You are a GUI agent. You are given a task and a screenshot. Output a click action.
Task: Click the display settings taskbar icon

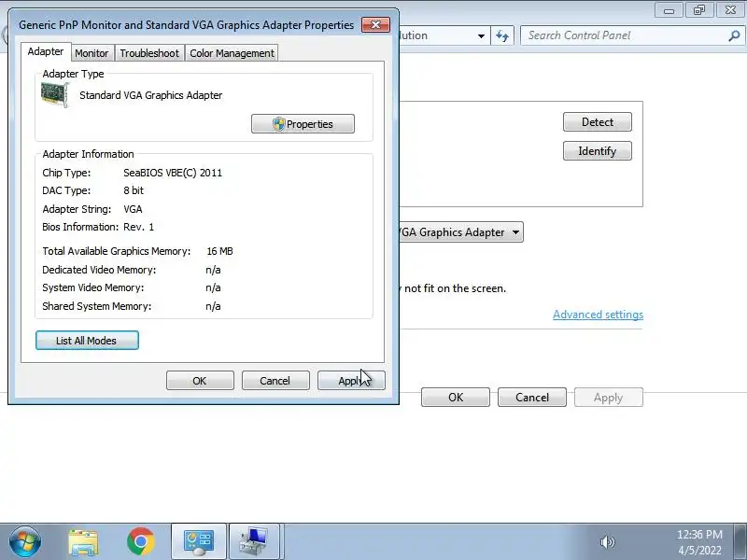click(x=255, y=542)
